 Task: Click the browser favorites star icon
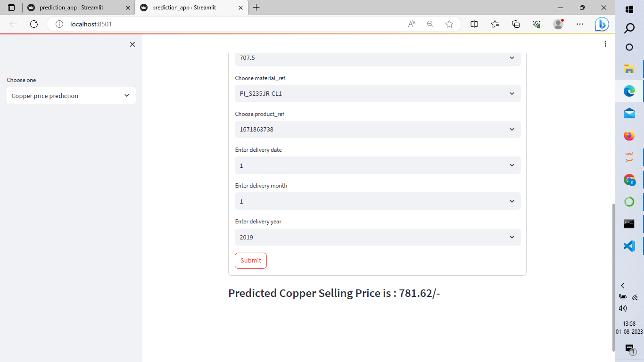coord(449,24)
